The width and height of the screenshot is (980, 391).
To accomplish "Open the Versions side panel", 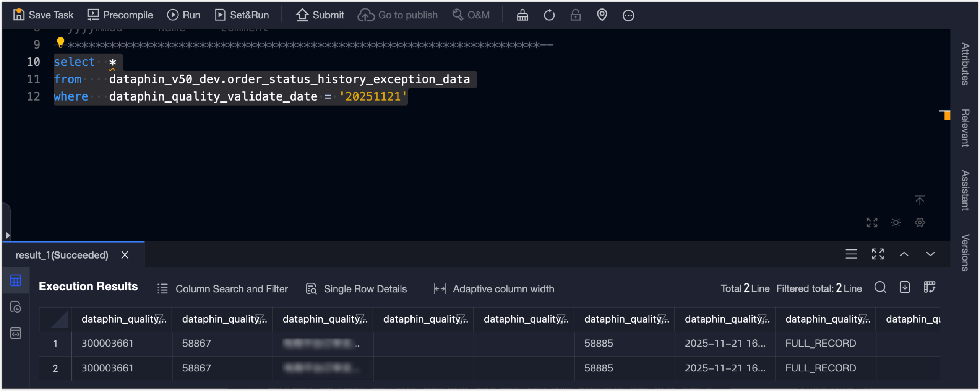I will click(965, 253).
